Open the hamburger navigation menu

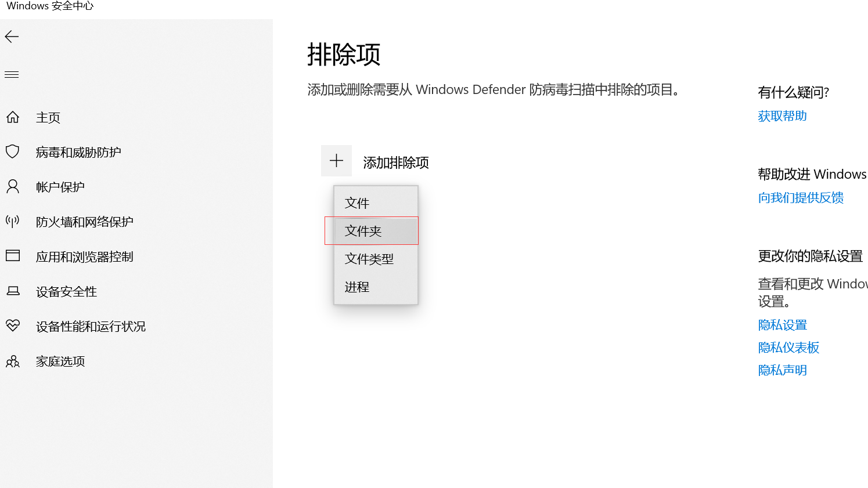click(x=12, y=75)
